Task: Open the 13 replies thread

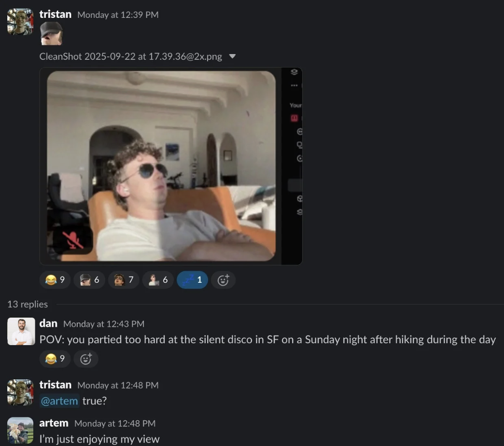Action: point(28,304)
